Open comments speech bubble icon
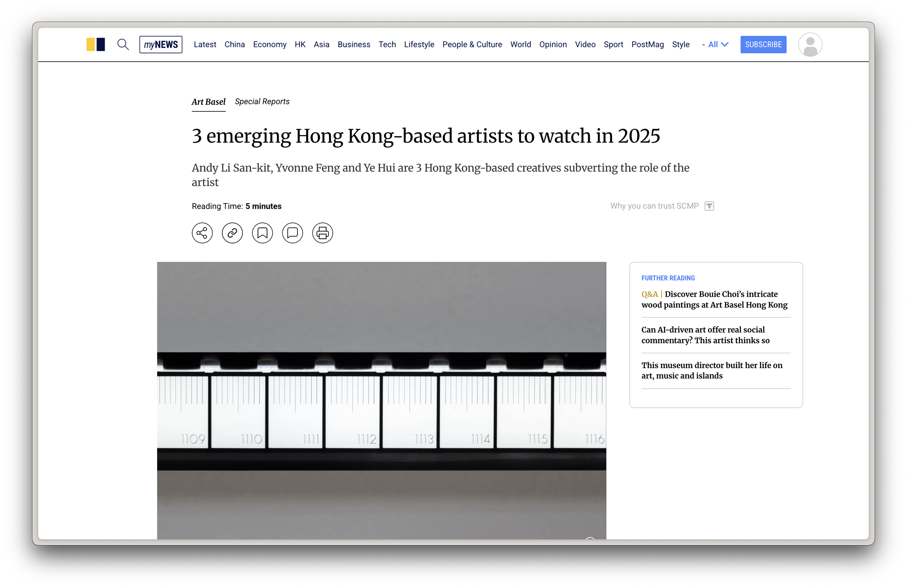This screenshot has height=588, width=907. pos(292,233)
